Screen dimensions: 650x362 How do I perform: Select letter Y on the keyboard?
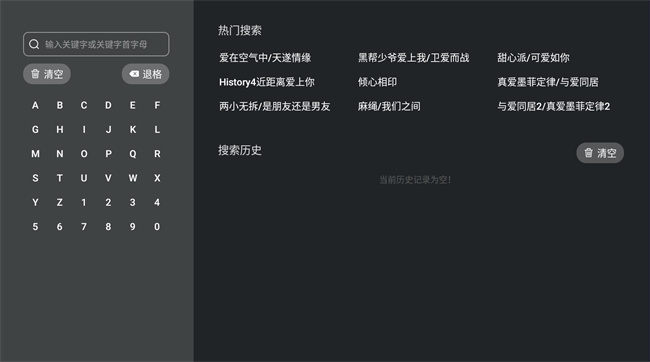(35, 202)
